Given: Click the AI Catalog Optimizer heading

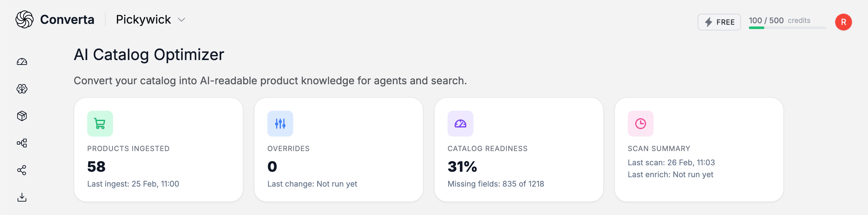Looking at the screenshot, I should (149, 54).
